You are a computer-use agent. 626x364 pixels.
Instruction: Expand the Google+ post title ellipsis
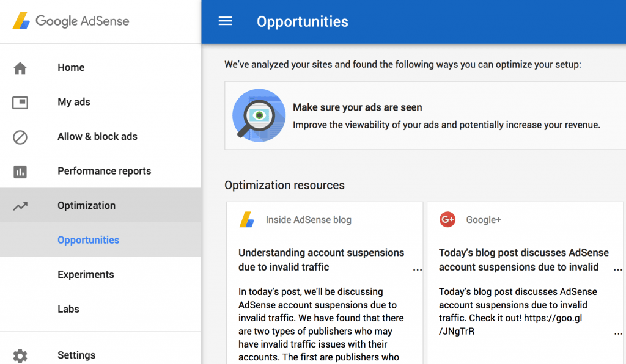[x=617, y=268]
